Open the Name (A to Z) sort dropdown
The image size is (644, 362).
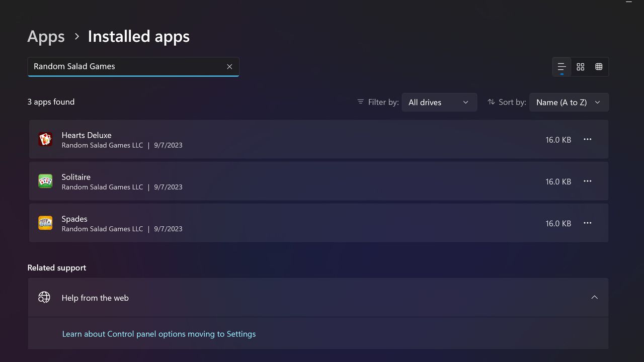569,102
